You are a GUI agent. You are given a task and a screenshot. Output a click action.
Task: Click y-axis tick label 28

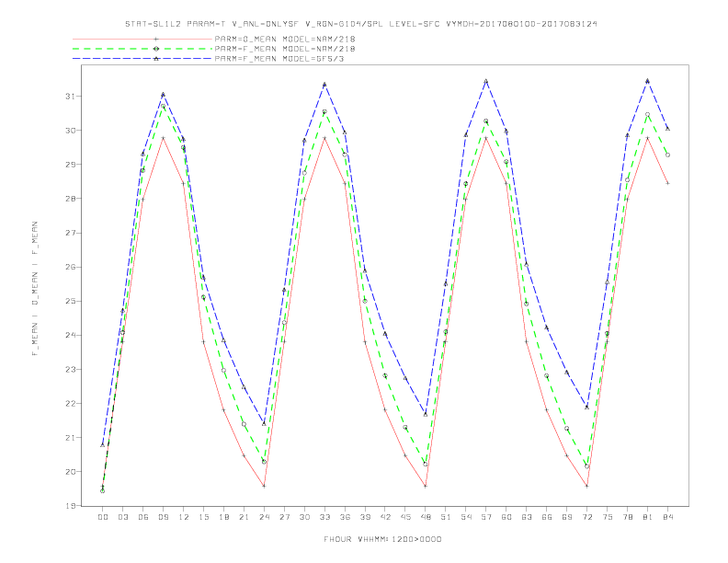[70, 199]
